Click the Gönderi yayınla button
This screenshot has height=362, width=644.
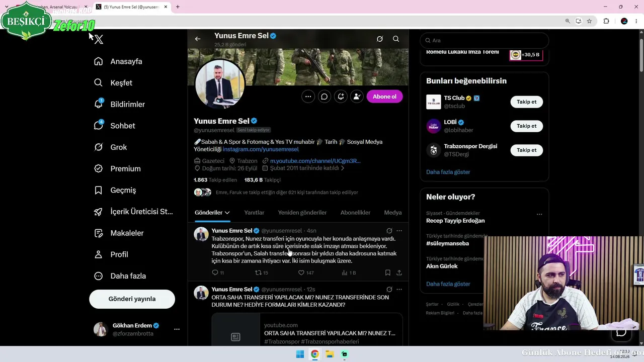point(132,299)
